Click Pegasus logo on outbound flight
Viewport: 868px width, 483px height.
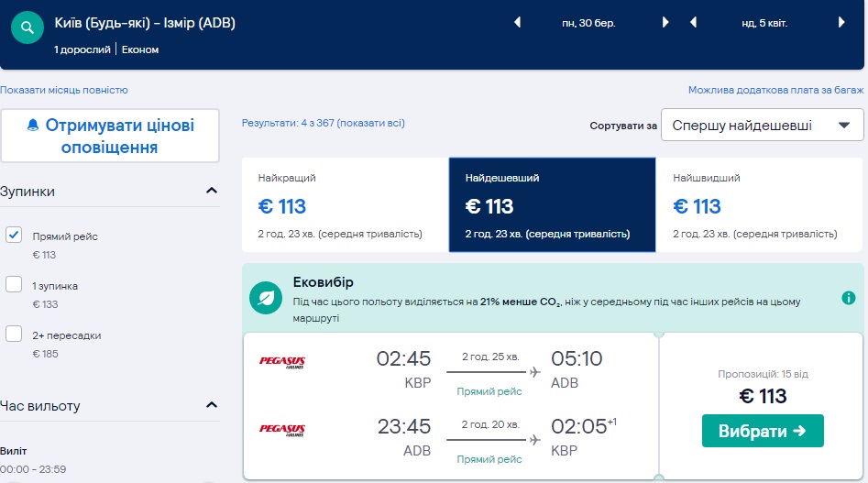[x=282, y=362]
